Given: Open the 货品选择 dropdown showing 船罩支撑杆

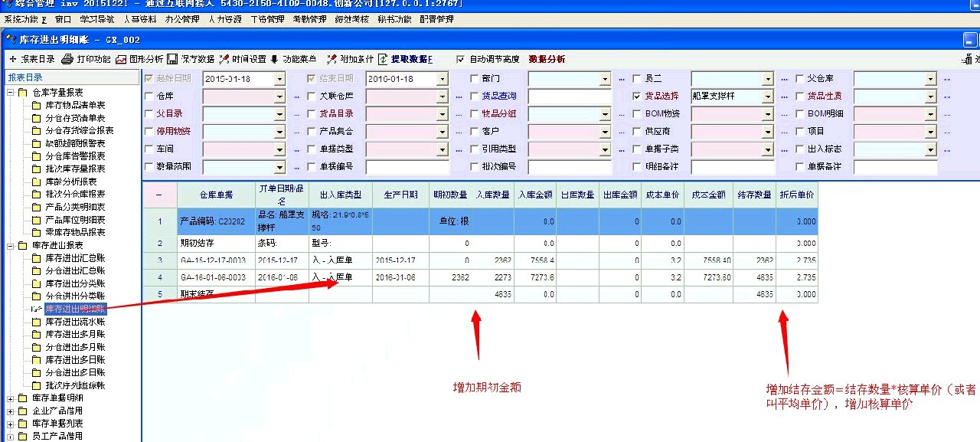Looking at the screenshot, I should coord(768,97).
